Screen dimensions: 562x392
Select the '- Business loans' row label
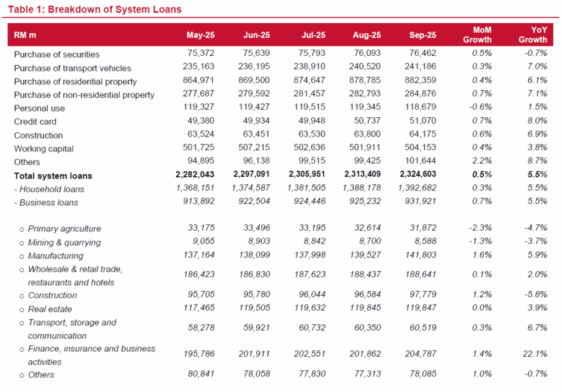(x=47, y=202)
